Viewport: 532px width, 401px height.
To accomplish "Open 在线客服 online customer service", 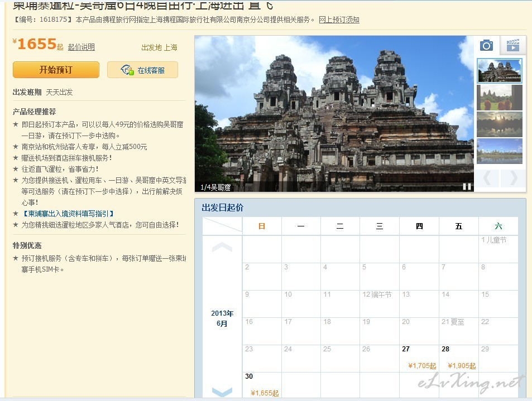I will pos(142,70).
